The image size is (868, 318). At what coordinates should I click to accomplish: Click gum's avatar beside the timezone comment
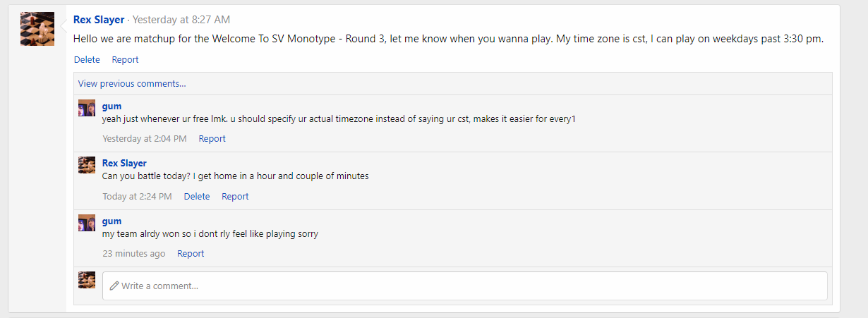pyautogui.click(x=87, y=108)
